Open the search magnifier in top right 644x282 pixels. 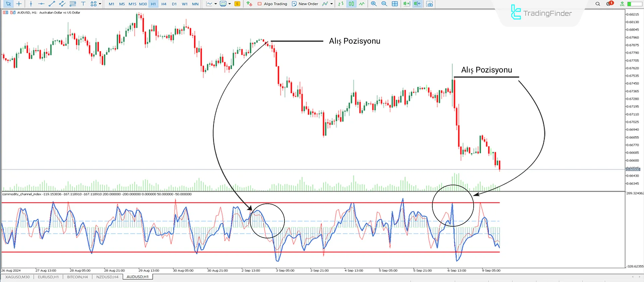pos(598,4)
